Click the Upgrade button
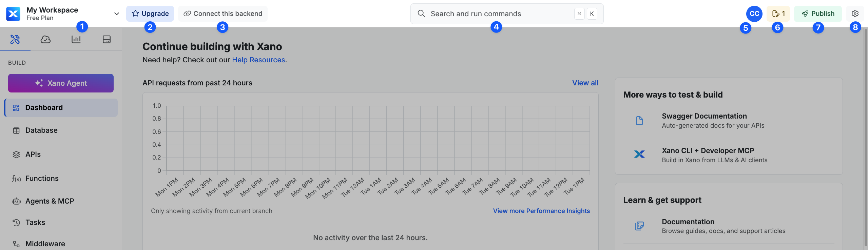 point(150,14)
